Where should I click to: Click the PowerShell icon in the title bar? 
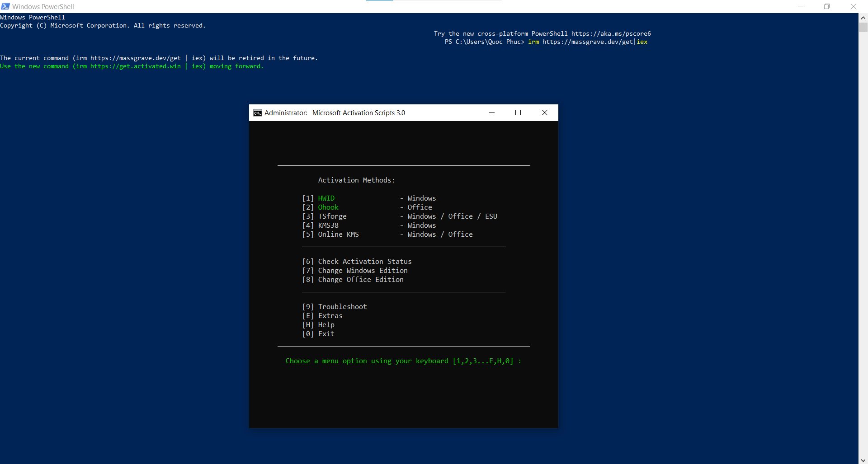(x=5, y=6)
